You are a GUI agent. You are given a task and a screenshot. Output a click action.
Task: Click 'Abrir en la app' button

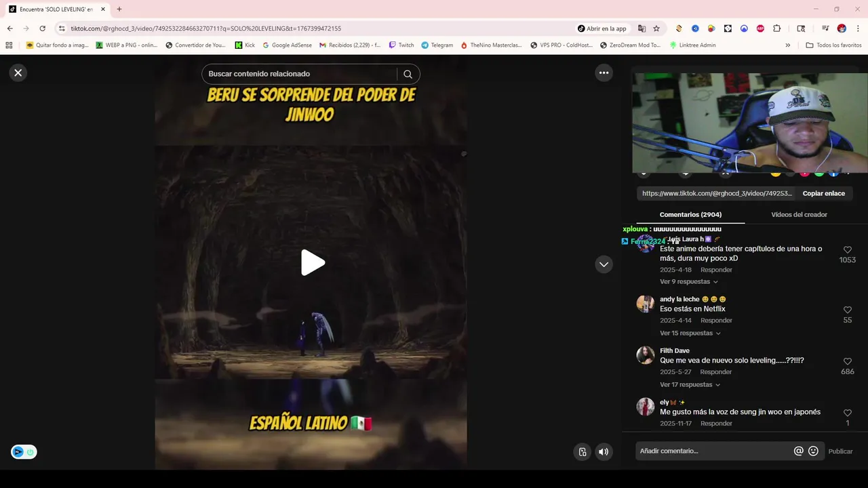(x=601, y=28)
